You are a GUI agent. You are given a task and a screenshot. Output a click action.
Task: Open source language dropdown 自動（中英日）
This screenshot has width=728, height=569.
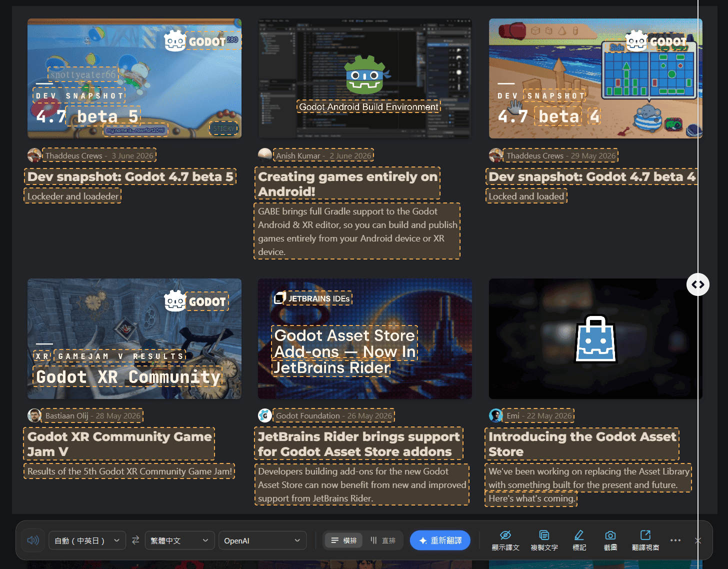87,540
